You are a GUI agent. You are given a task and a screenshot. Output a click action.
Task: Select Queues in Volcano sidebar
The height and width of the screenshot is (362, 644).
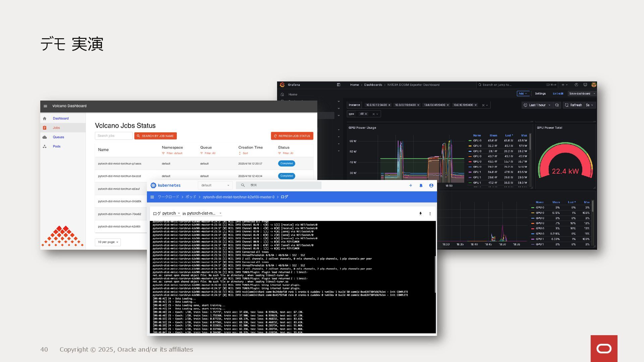pos(58,137)
